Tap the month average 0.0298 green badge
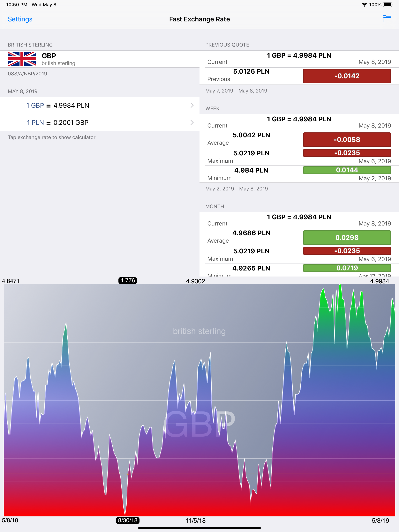The image size is (399, 532). tap(347, 238)
